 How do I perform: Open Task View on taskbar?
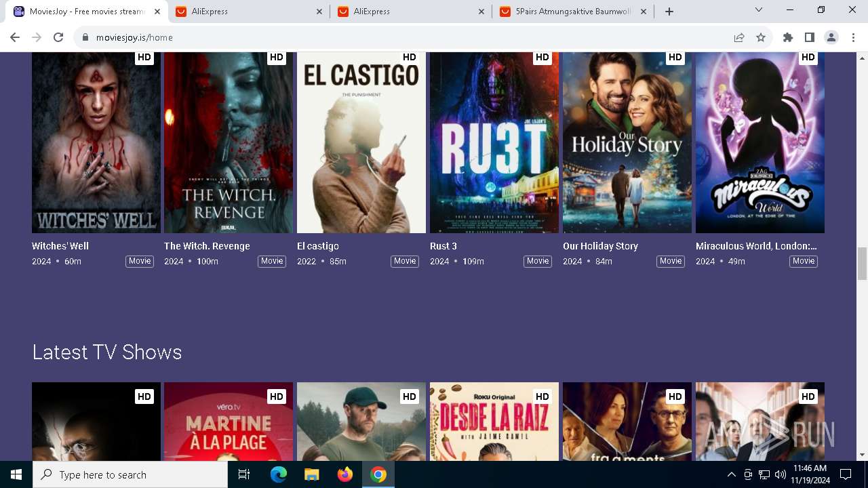244,474
